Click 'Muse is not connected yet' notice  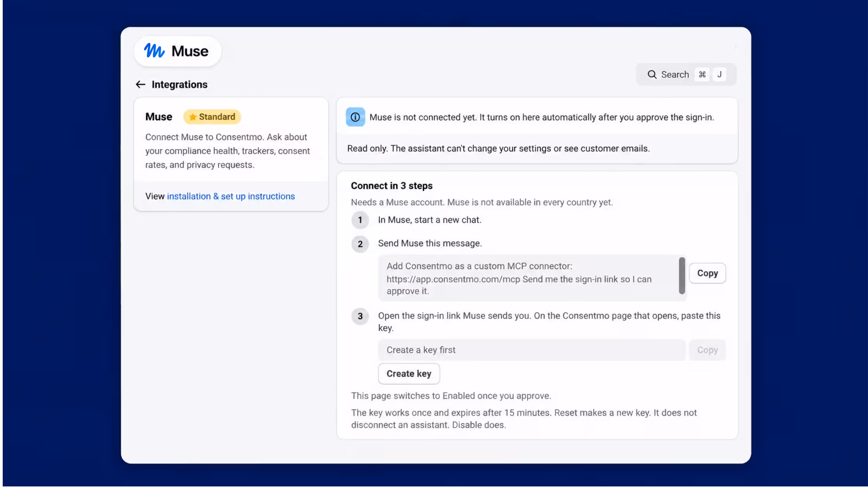tap(541, 117)
